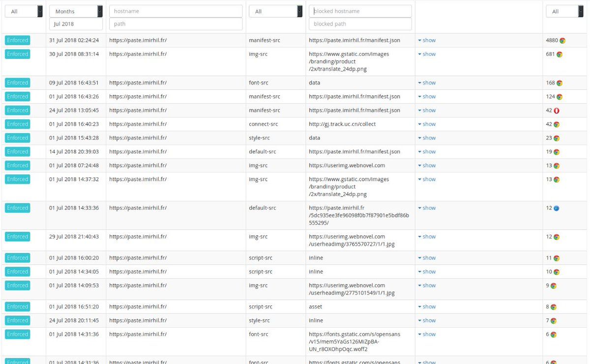Click the Chrome icon beside count 23
The width and height of the screenshot is (590, 364).
click(557, 138)
